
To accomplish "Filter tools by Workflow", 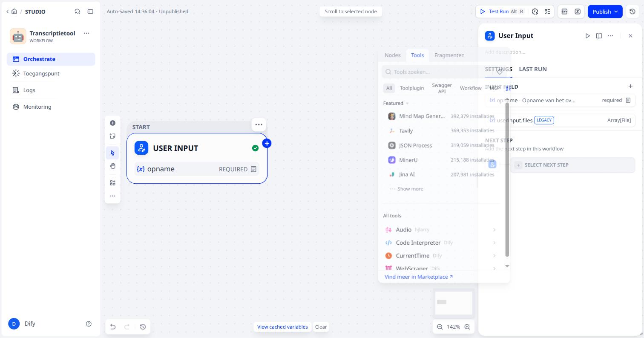I will coord(471,88).
